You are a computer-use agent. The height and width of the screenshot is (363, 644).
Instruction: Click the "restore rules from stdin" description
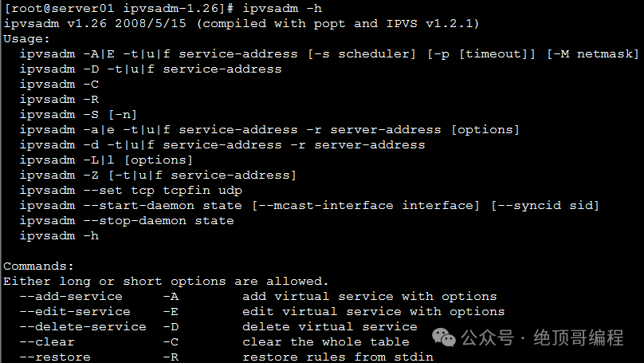(338, 357)
